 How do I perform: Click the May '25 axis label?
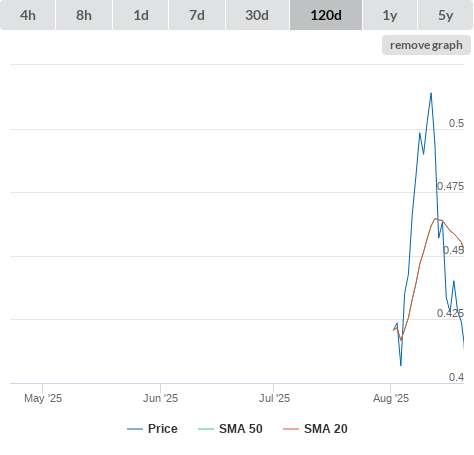coord(43,398)
